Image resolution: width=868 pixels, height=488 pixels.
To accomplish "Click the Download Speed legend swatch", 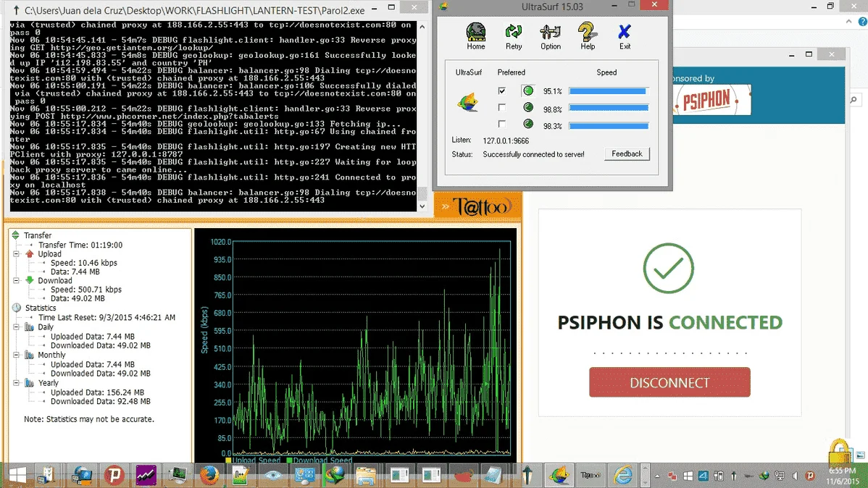I will point(289,460).
